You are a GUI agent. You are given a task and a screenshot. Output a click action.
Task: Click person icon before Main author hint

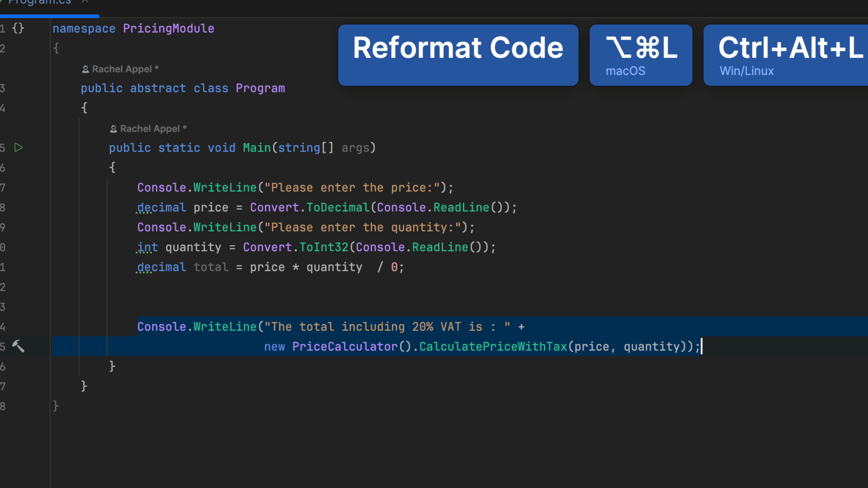click(113, 129)
